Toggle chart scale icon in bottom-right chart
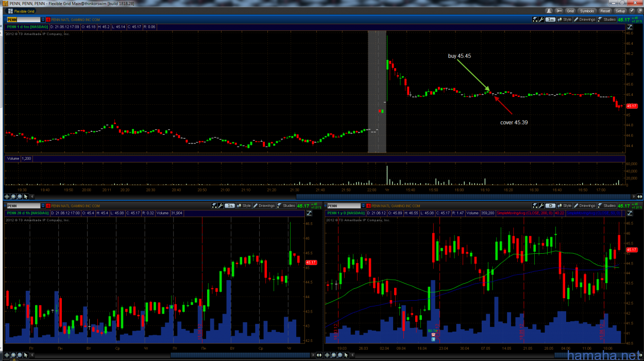 pos(630,213)
